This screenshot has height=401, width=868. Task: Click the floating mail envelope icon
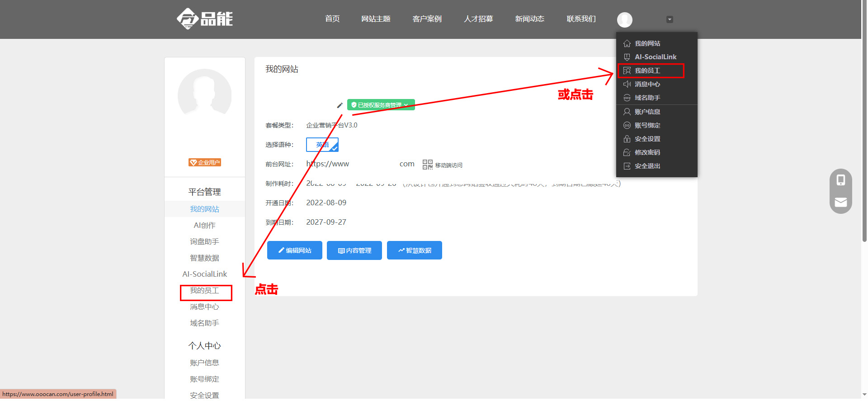(841, 202)
